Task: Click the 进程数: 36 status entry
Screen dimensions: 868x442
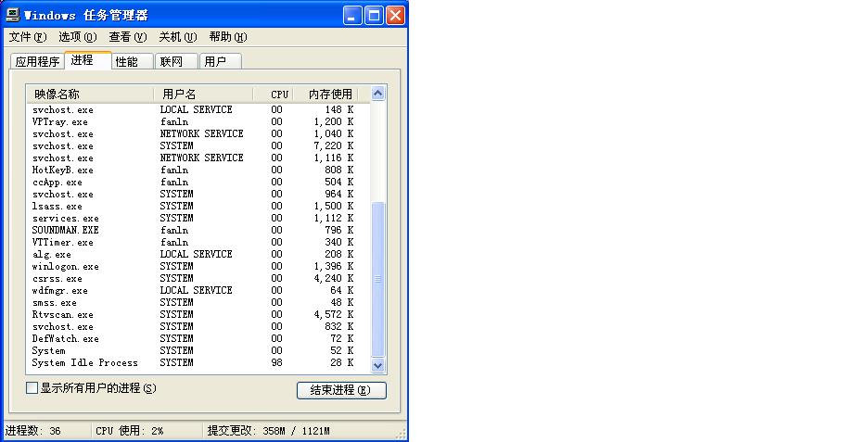Action: pos(33,431)
